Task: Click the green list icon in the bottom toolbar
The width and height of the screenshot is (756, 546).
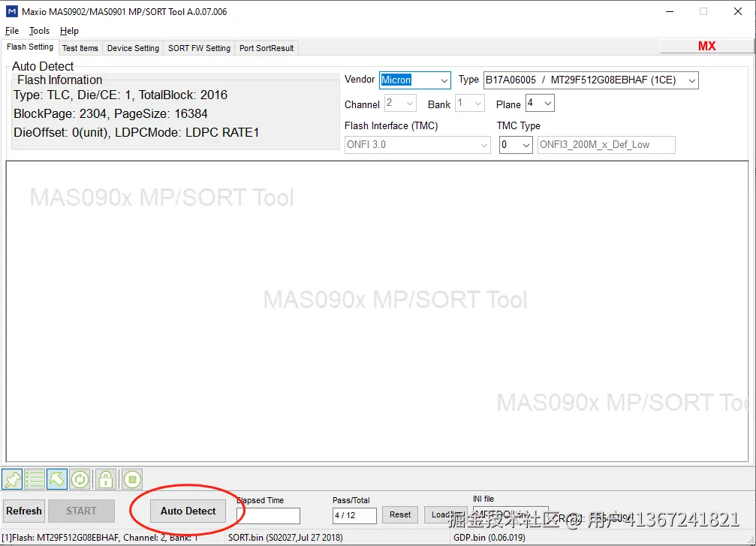Action: (35, 479)
